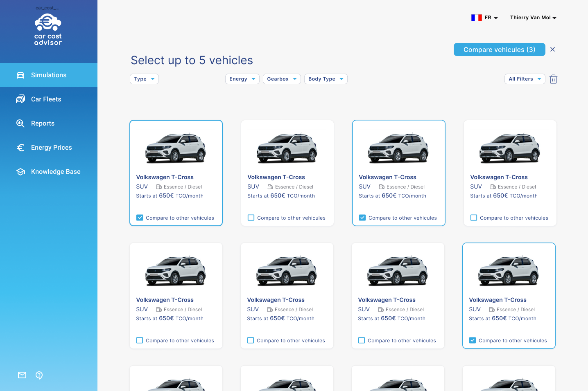Open Volkswagen T-Cross title on third second-row card
The width and height of the screenshot is (588, 391).
coord(387,300)
